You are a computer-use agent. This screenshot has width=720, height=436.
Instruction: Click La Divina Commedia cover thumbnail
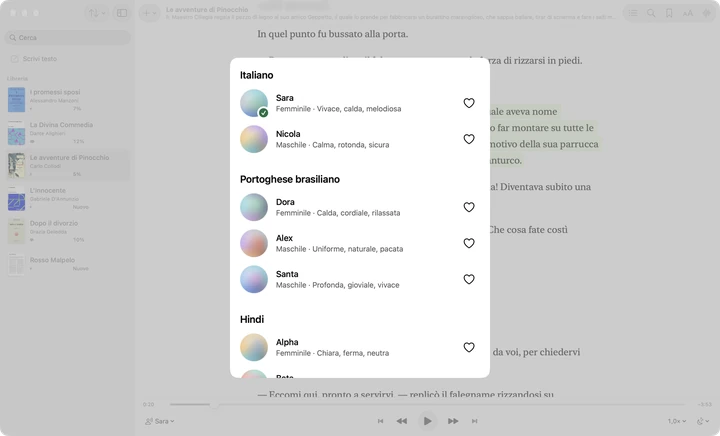point(17,133)
